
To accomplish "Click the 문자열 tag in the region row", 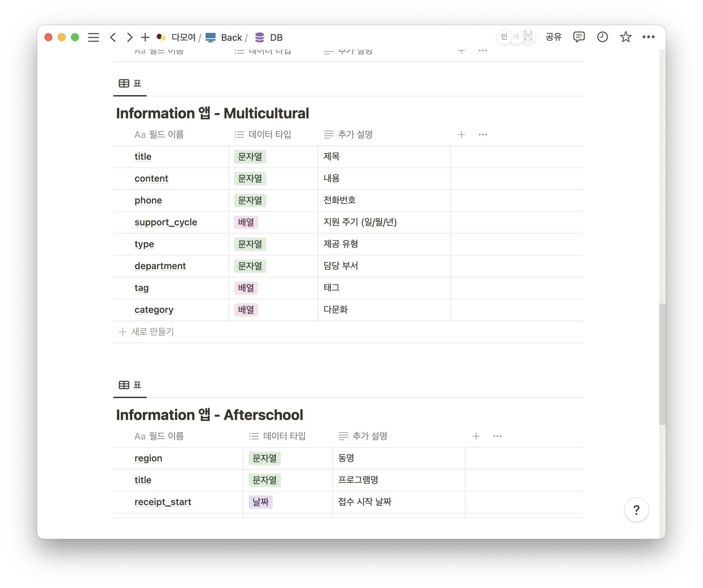I will (265, 458).
